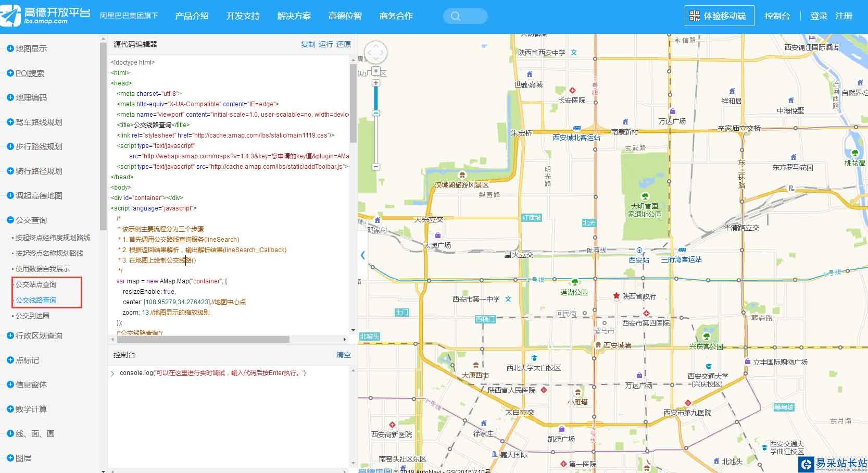
Task: Click the 大明宫国家遗址公园 tree icon
Action: pyautogui.click(x=645, y=196)
